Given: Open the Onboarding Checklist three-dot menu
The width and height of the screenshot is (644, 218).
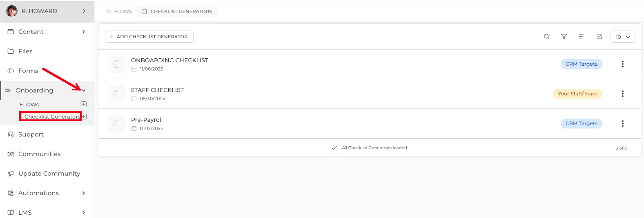Looking at the screenshot, I should (x=622, y=64).
